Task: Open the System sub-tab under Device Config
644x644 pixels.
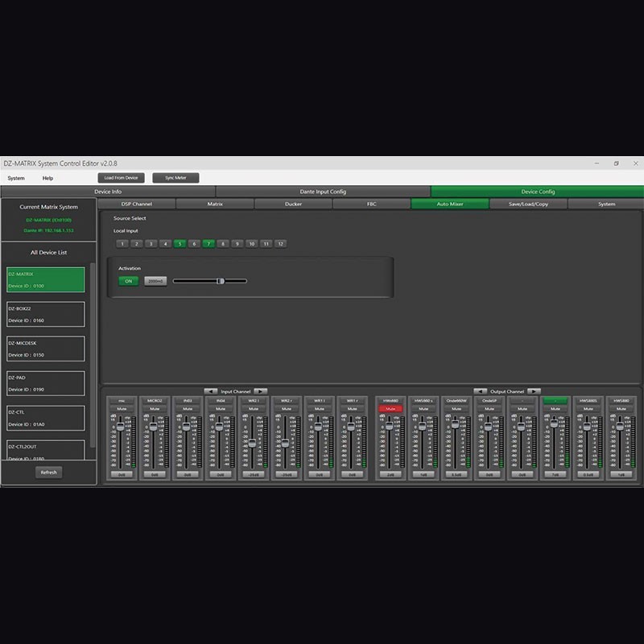Action: tap(606, 204)
